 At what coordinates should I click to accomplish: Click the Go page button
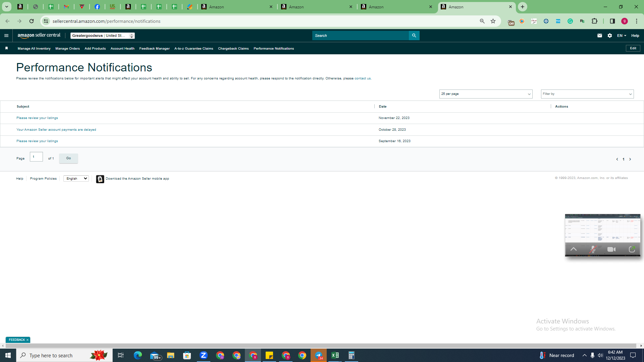(x=68, y=158)
